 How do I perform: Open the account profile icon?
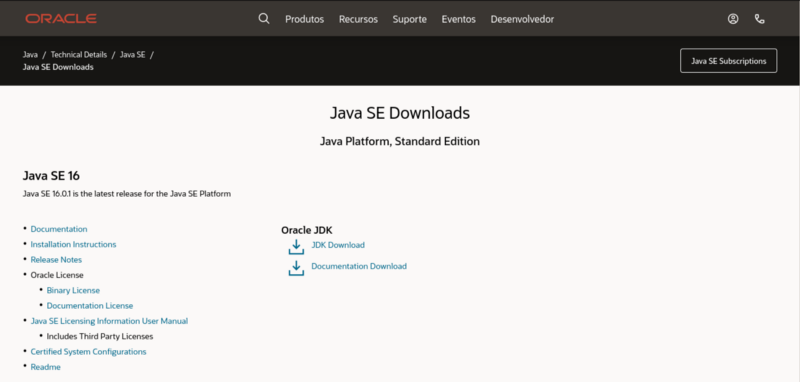coord(733,19)
